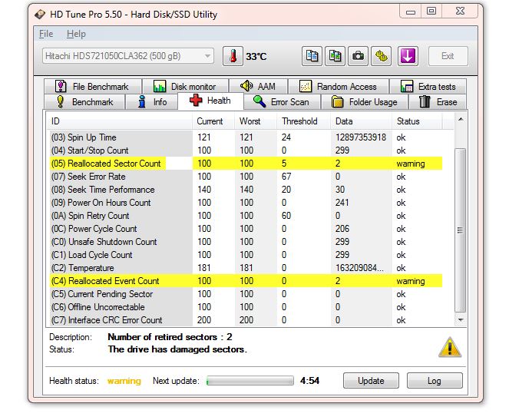The image size is (509, 420).
Task: Click the 4:54 next update countdown
Action: pyautogui.click(x=309, y=381)
